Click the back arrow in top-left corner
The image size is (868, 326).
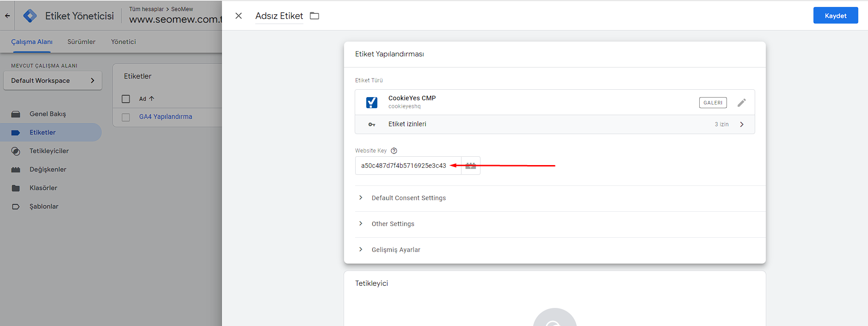tap(7, 16)
